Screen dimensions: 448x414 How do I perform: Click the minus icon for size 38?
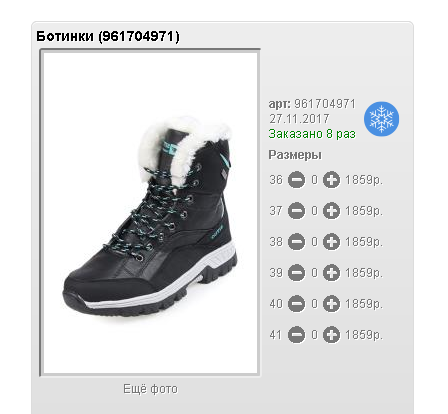[296, 242]
